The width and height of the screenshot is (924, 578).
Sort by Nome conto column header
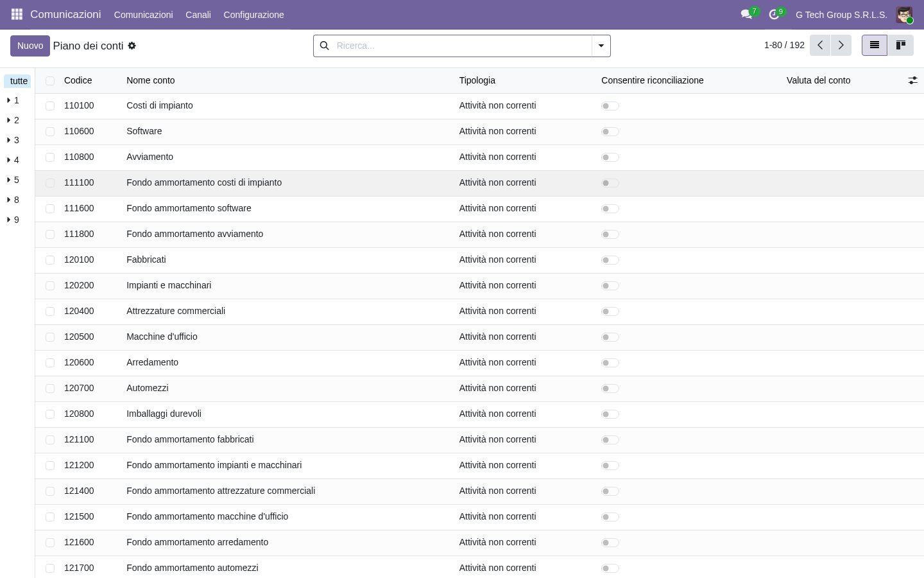(151, 80)
